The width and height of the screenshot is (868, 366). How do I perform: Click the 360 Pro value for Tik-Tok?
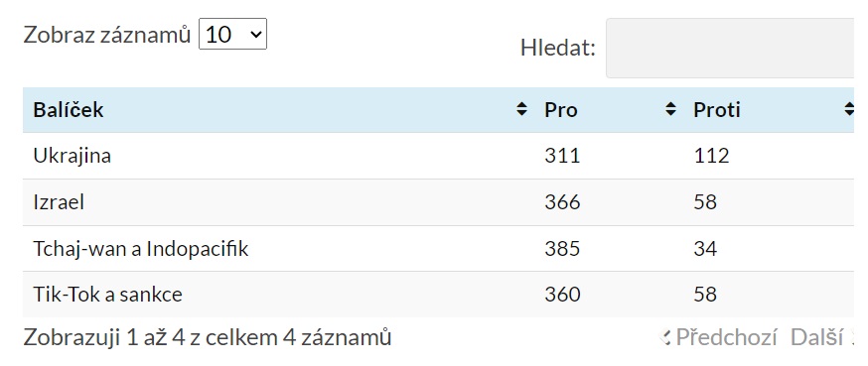[x=562, y=295]
